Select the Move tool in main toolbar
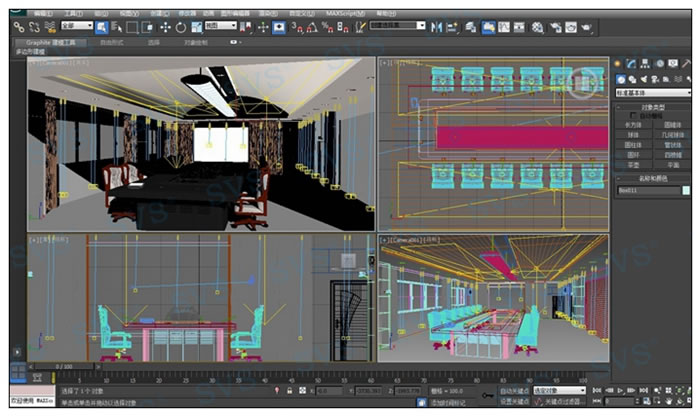The image size is (700, 416). point(164,27)
